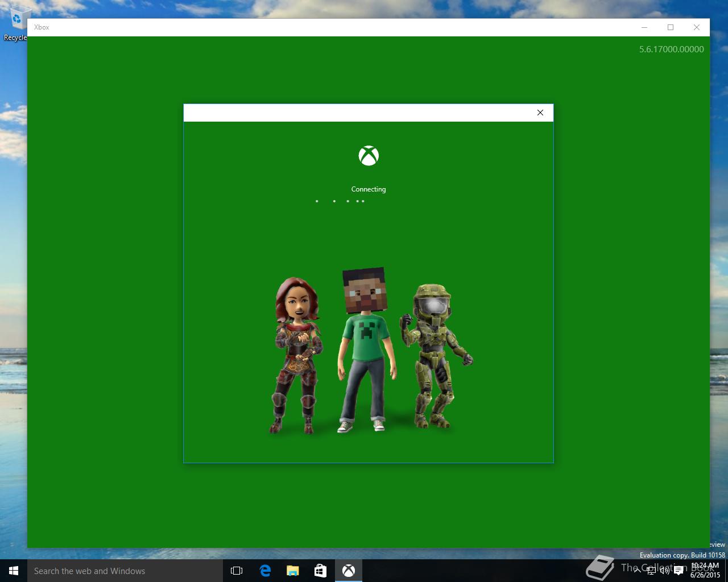
Task: Click the 10:24 AM taskbar clock
Action: [x=705, y=571]
